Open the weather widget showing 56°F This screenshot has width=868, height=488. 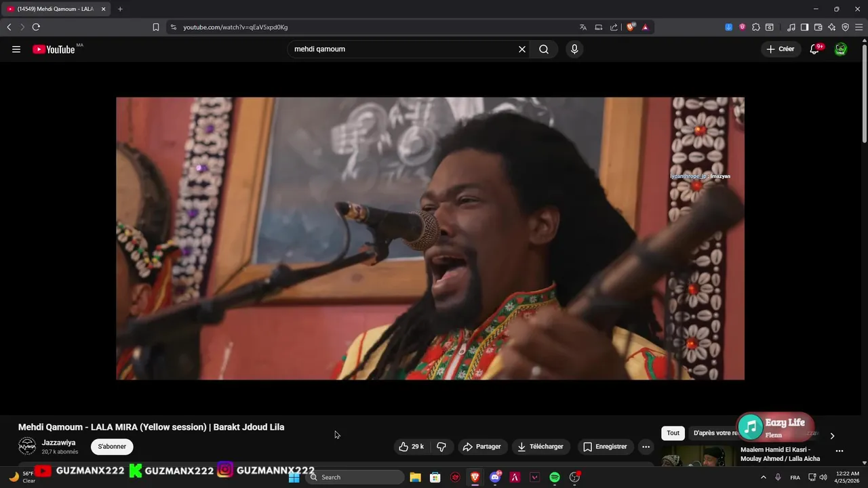tap(22, 477)
